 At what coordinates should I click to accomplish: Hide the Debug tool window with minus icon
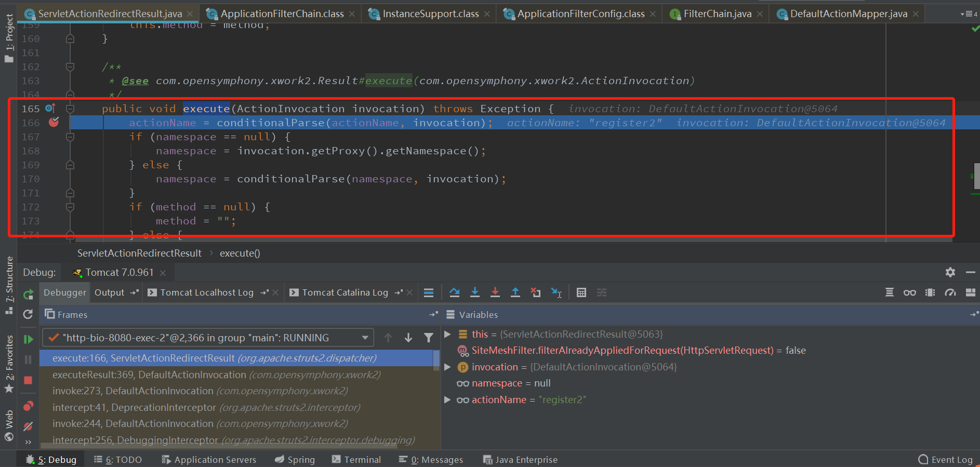[x=971, y=272]
